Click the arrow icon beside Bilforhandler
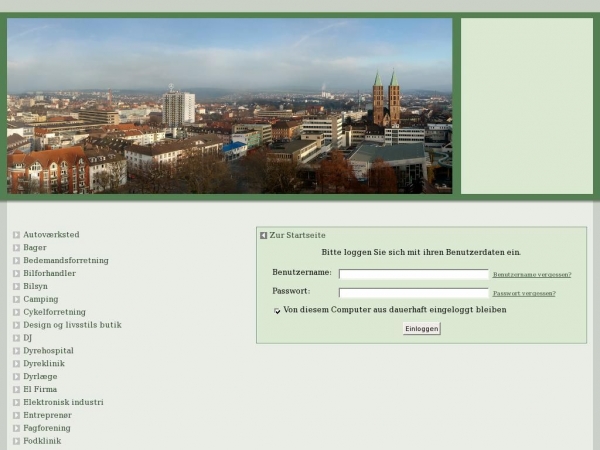The width and height of the screenshot is (600, 450). (x=16, y=273)
